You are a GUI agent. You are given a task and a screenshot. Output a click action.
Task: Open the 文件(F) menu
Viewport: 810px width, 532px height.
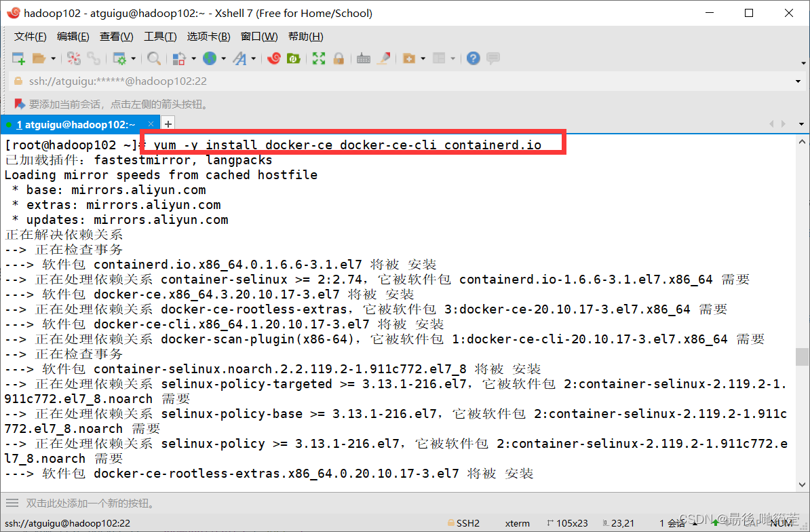[x=30, y=37]
